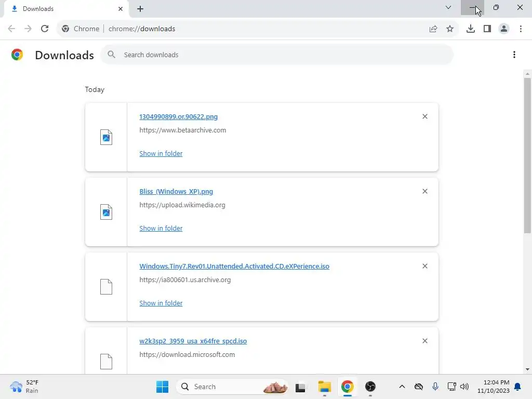
Task: Open Chrome's three-dot main menu
Action: [x=521, y=29]
